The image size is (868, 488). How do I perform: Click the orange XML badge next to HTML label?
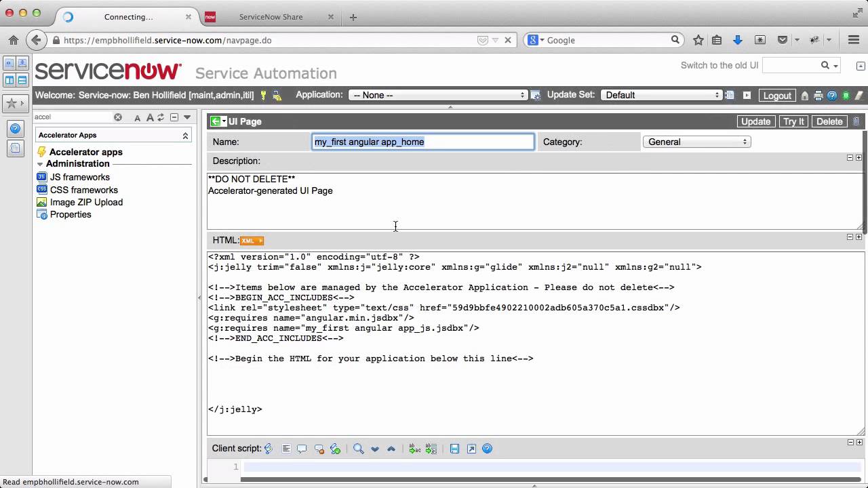pos(252,241)
